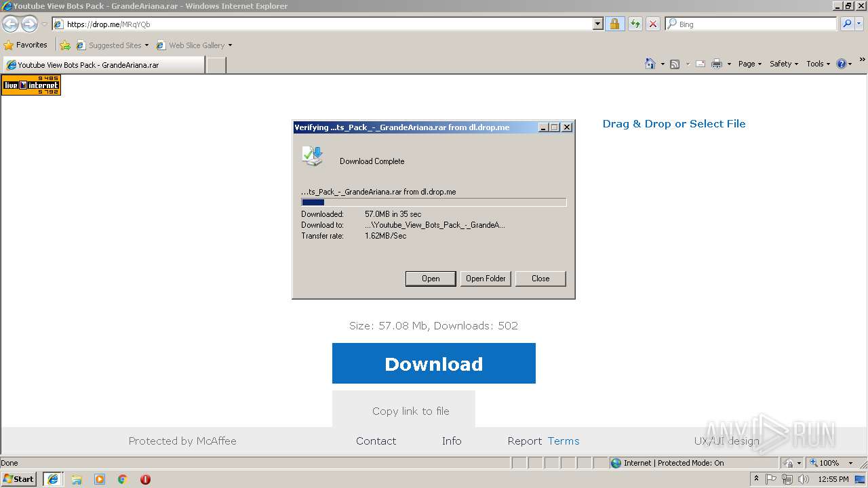Screen dimensions: 868x488
Task: Show more toolbar commands chevron
Action: [862, 60]
